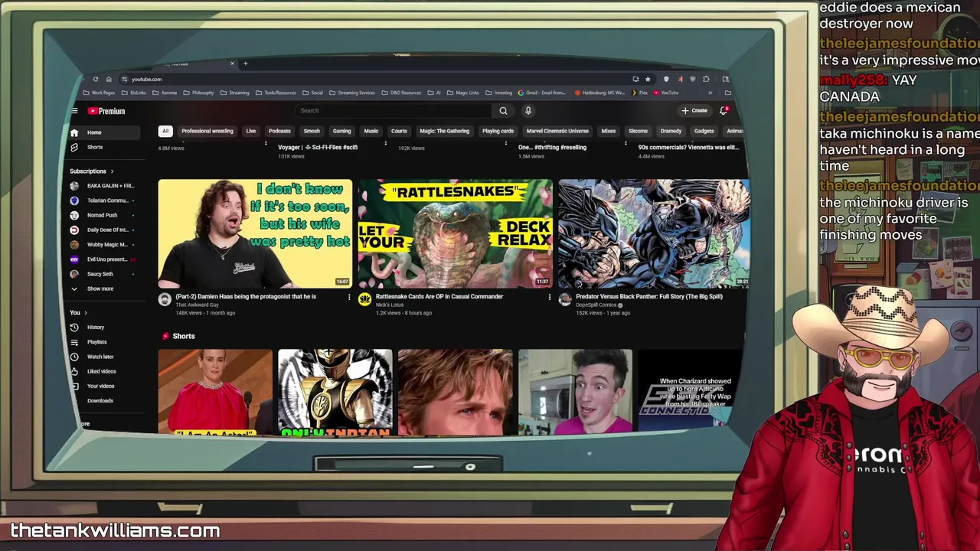Viewport: 980px width, 551px height.
Task: Open the Plex bookmark
Action: pos(640,93)
